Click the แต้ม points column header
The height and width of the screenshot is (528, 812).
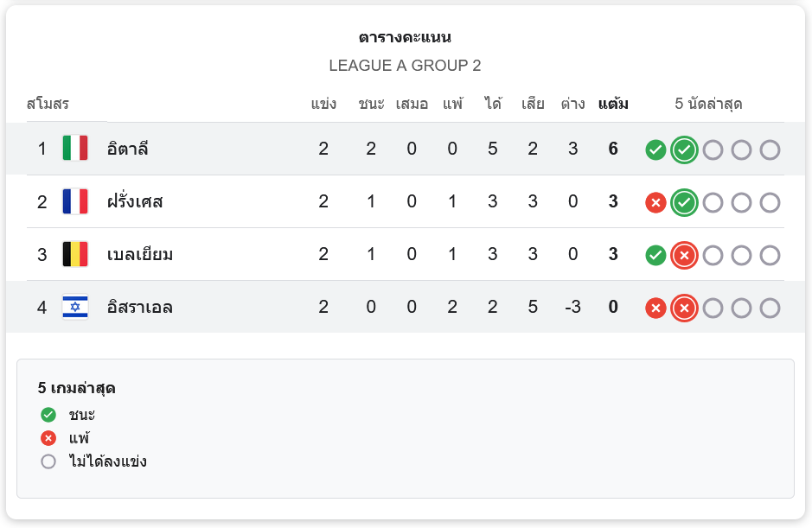tap(613, 105)
